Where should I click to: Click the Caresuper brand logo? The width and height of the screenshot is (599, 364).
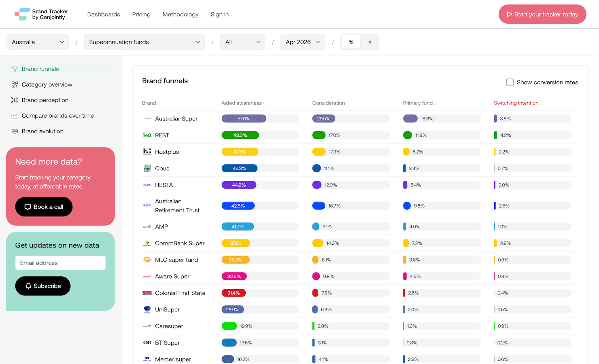[x=147, y=326]
